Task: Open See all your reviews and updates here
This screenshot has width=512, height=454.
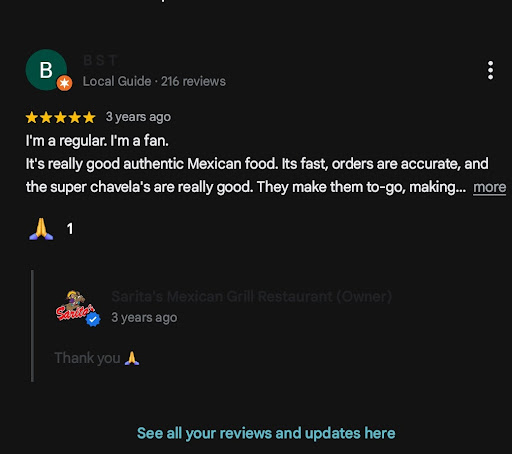Action: click(x=266, y=433)
